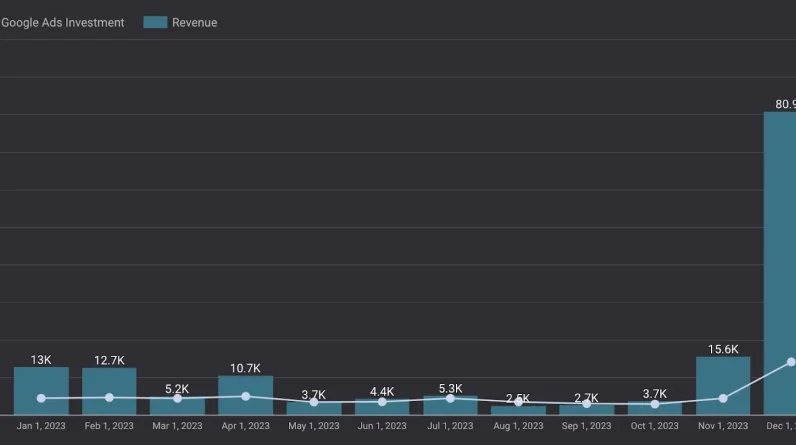Click the line data point for July 2023
Image resolution: width=796 pixels, height=445 pixels.
(450, 399)
